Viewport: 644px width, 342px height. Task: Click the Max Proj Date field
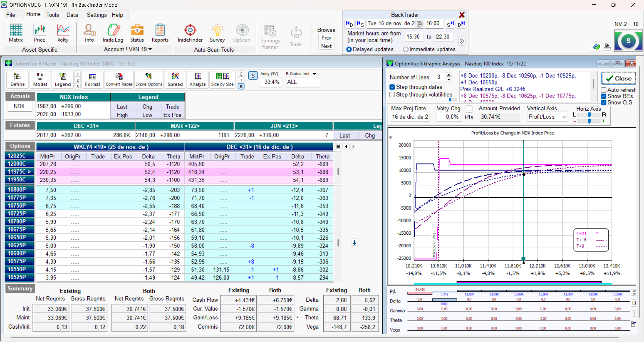tap(410, 117)
